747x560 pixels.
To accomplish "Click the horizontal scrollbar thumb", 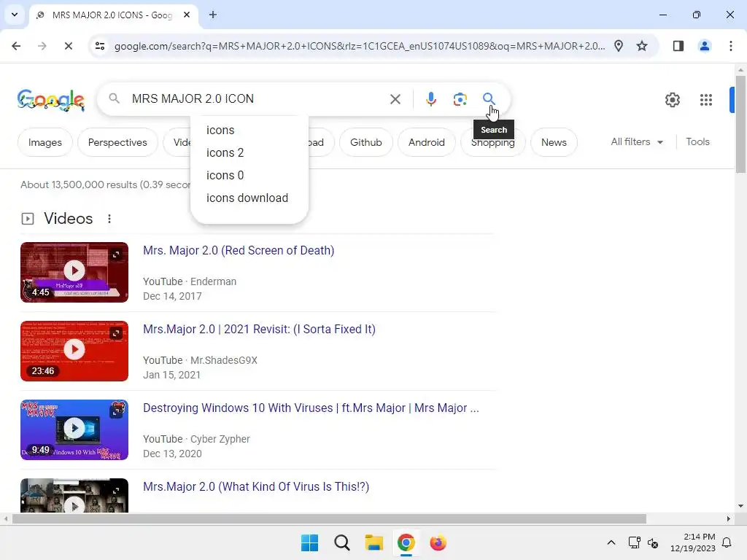I will pyautogui.click(x=329, y=518).
